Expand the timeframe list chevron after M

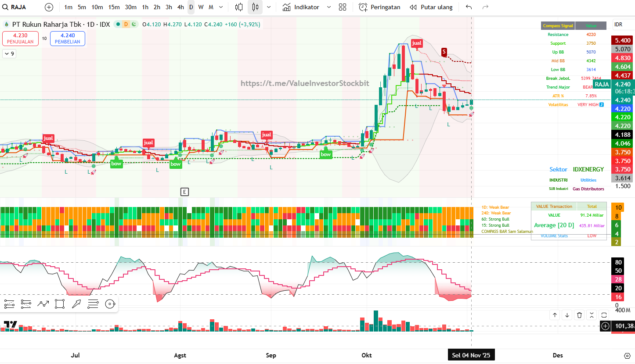[x=220, y=7]
